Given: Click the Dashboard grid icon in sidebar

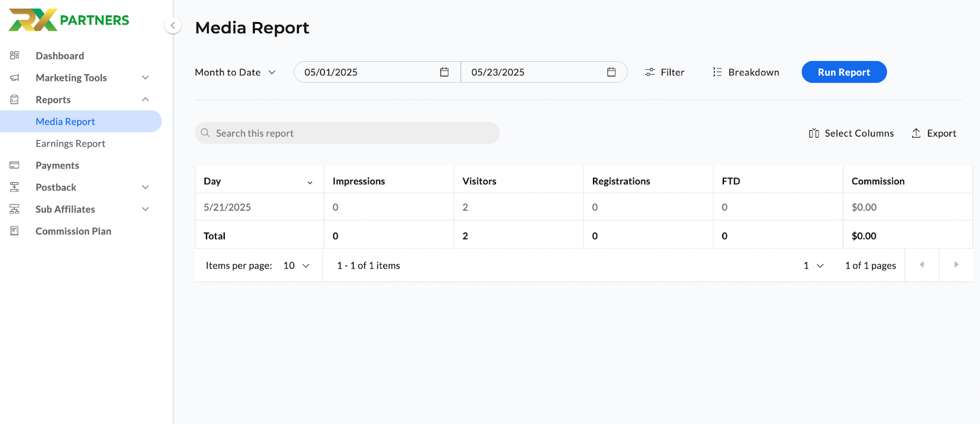Looking at the screenshot, I should (x=15, y=56).
